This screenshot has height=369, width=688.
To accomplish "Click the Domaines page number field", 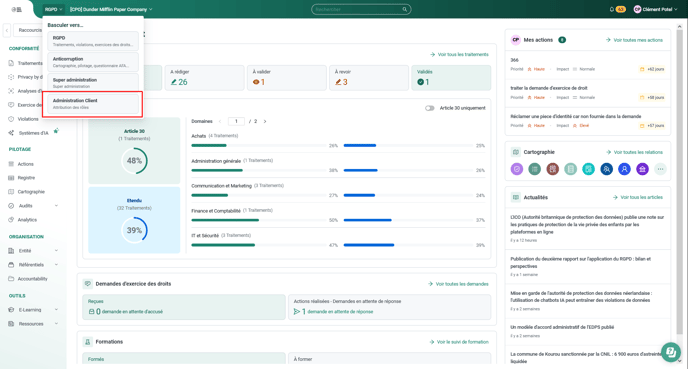I will click(236, 122).
